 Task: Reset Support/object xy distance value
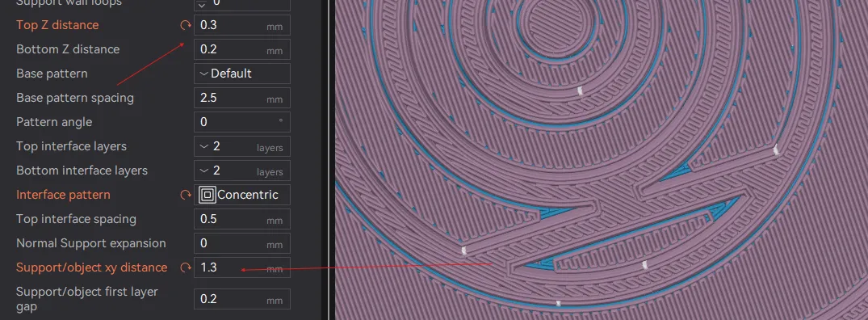click(x=186, y=267)
